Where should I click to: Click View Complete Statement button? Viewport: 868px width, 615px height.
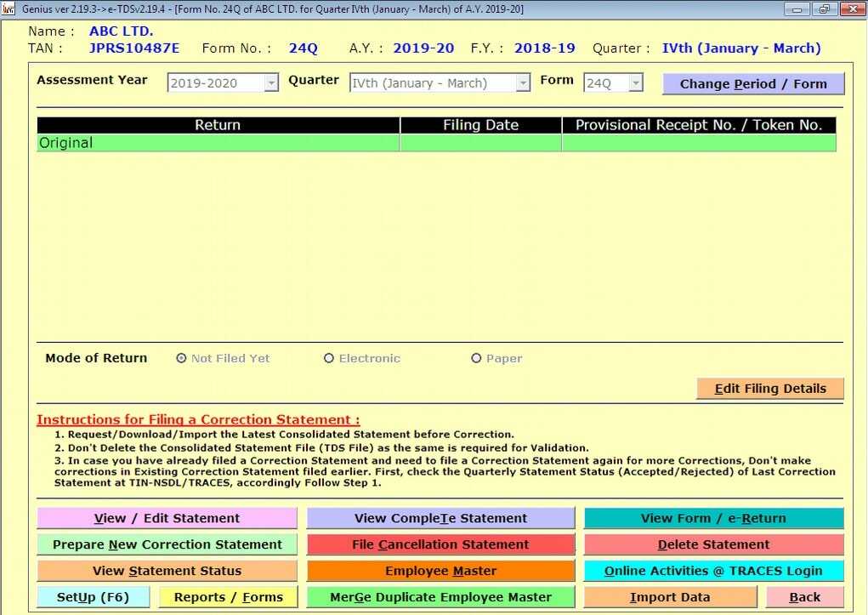click(440, 518)
